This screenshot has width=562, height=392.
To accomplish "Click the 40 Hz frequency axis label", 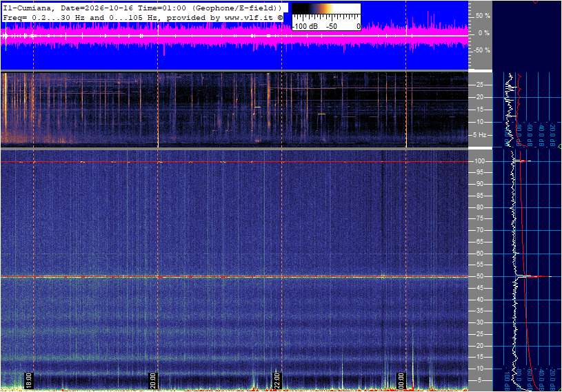I will pos(479,300).
